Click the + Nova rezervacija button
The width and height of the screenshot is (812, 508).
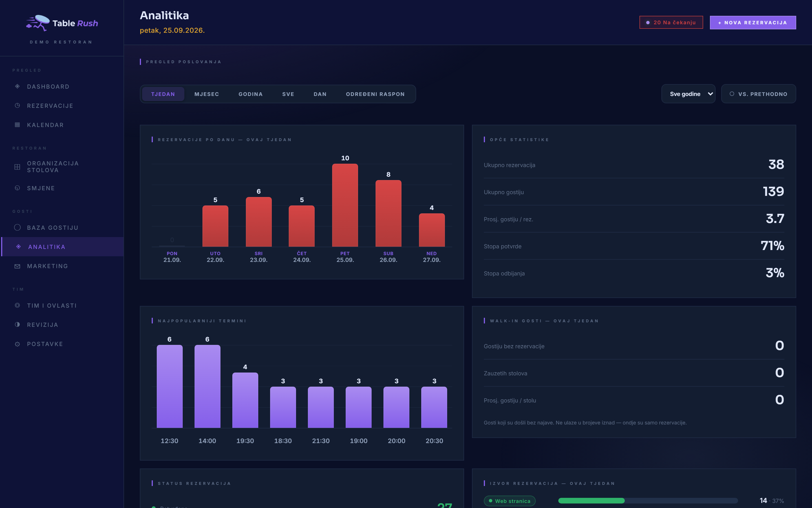pyautogui.click(x=753, y=23)
